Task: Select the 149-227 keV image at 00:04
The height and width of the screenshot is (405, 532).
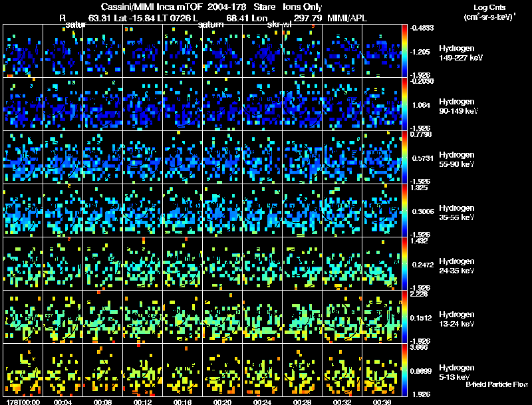Action: tap(63, 51)
